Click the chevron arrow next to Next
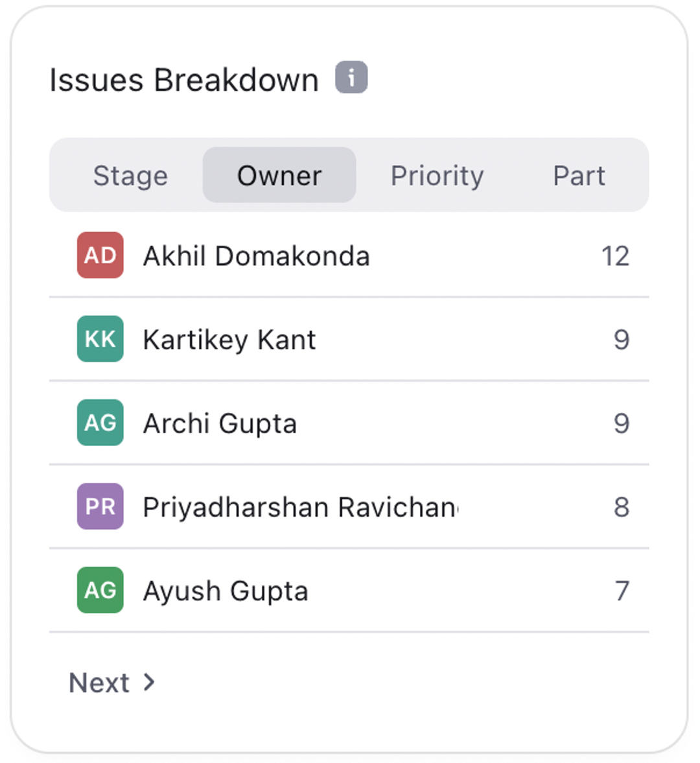 point(150,682)
